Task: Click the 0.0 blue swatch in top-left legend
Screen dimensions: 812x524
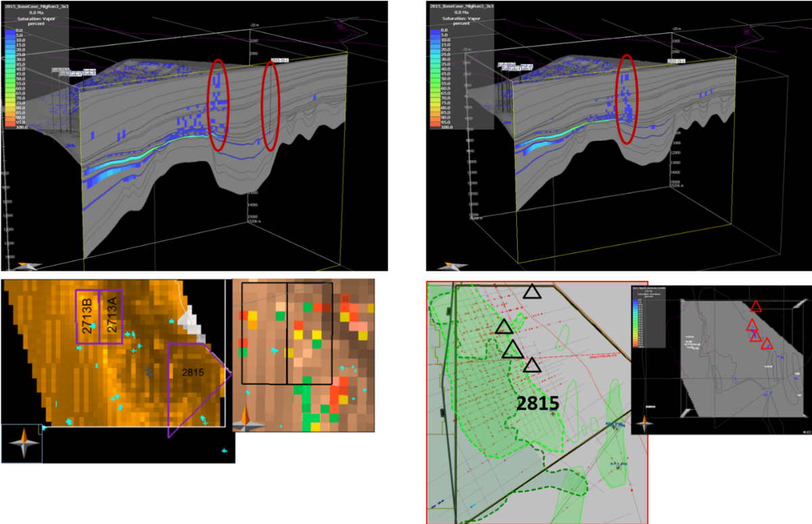Action: 8,30
